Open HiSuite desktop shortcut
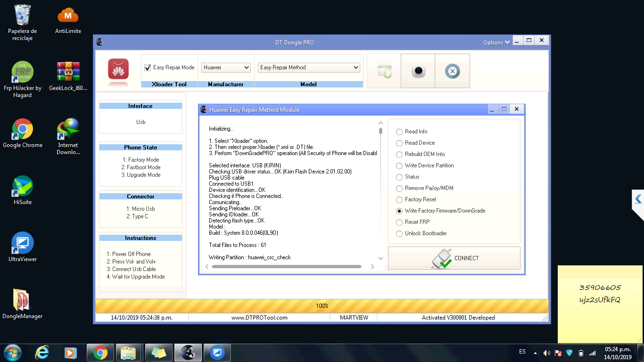This screenshot has width=644, height=362. tap(23, 190)
